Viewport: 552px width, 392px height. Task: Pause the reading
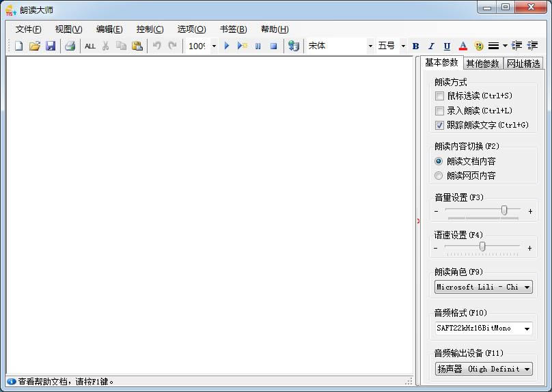coord(258,46)
